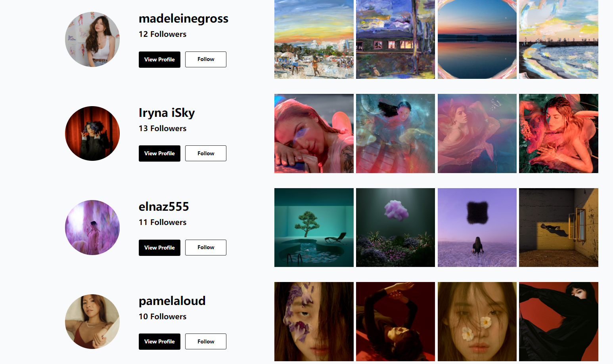Click the elnaz555 username heading
613x364 pixels.
point(164,206)
